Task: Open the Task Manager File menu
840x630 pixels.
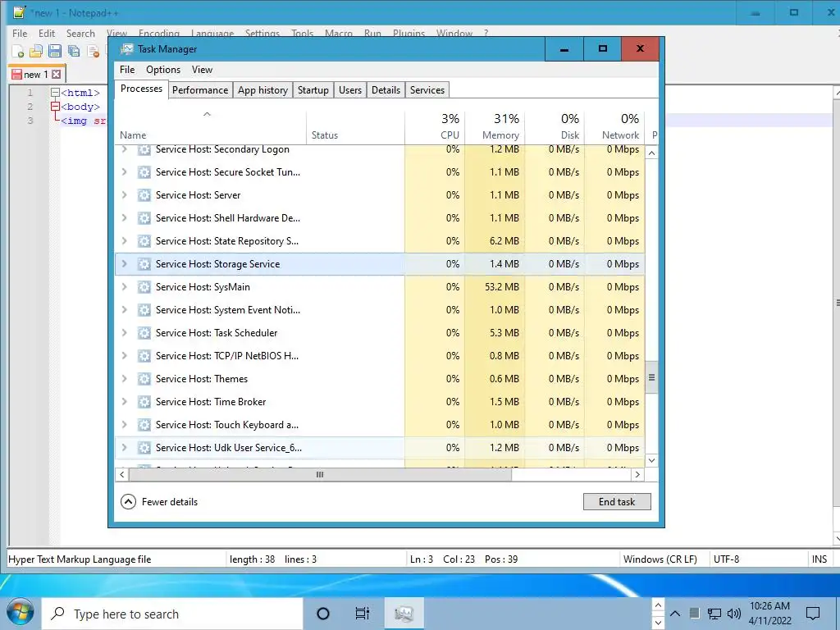Action: 127,70
